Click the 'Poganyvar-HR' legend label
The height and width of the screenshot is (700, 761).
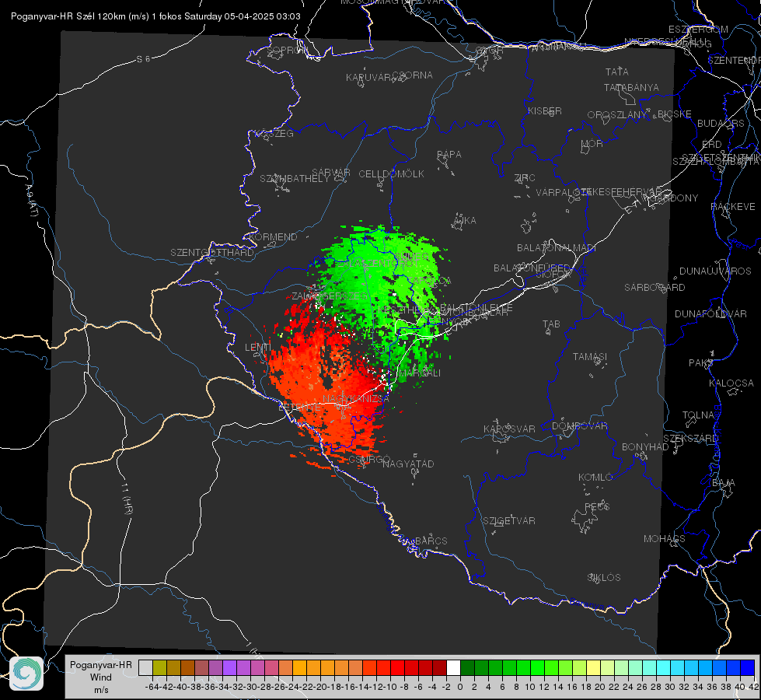click(x=101, y=664)
